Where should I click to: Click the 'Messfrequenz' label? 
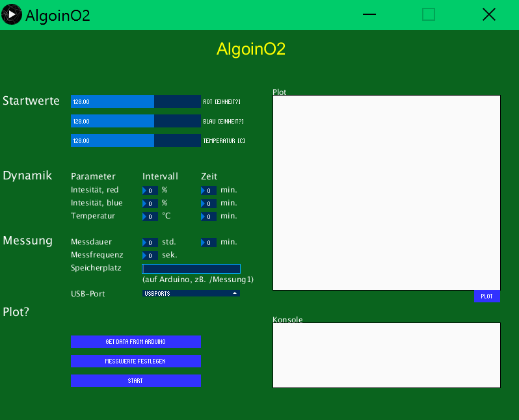click(x=97, y=255)
